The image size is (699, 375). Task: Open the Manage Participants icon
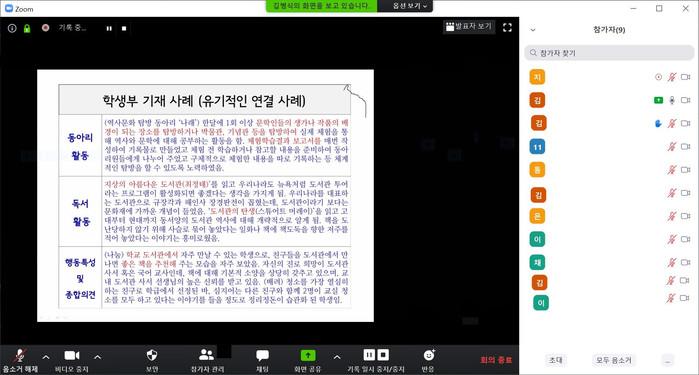tap(206, 355)
